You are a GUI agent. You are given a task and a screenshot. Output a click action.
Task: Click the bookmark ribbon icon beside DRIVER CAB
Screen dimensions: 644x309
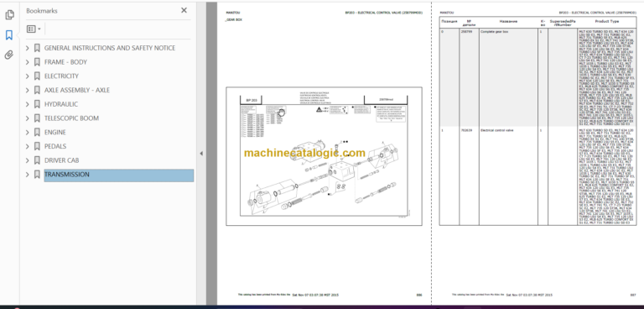tap(37, 160)
